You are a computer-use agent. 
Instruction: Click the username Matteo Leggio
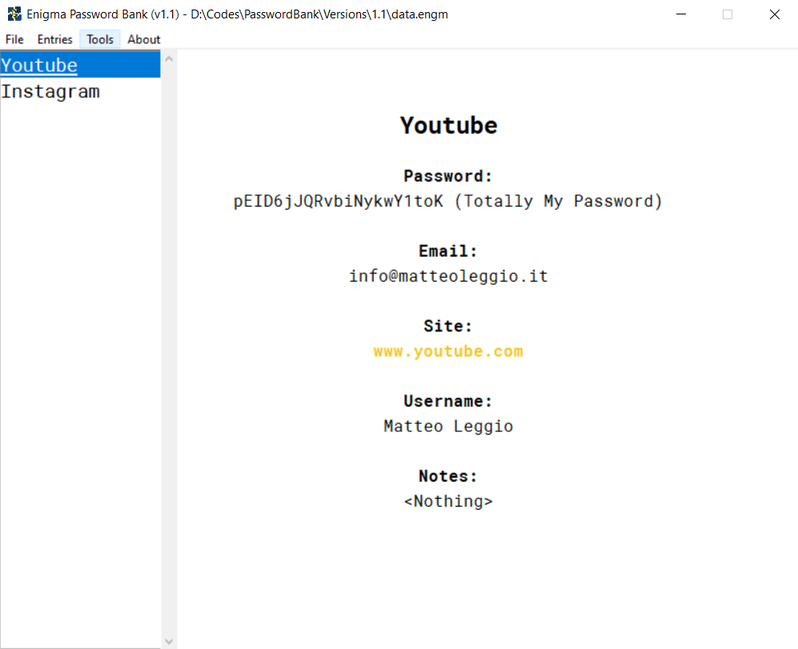click(448, 426)
